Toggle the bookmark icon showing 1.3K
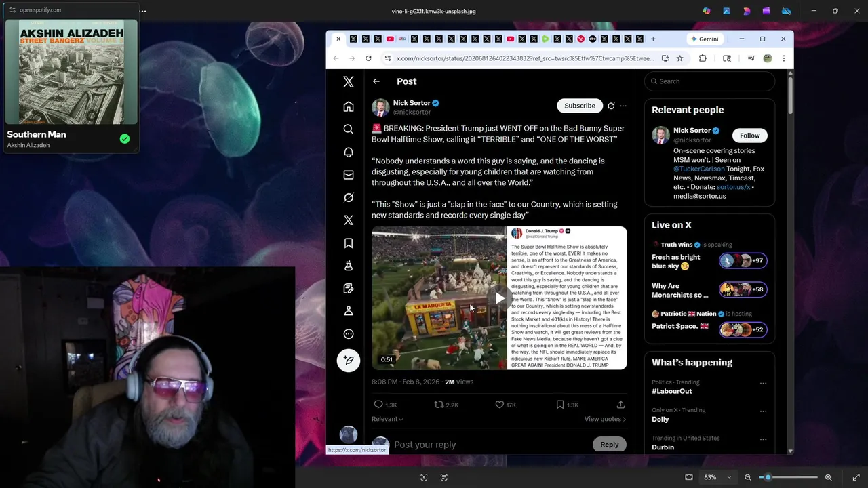 tap(560, 405)
